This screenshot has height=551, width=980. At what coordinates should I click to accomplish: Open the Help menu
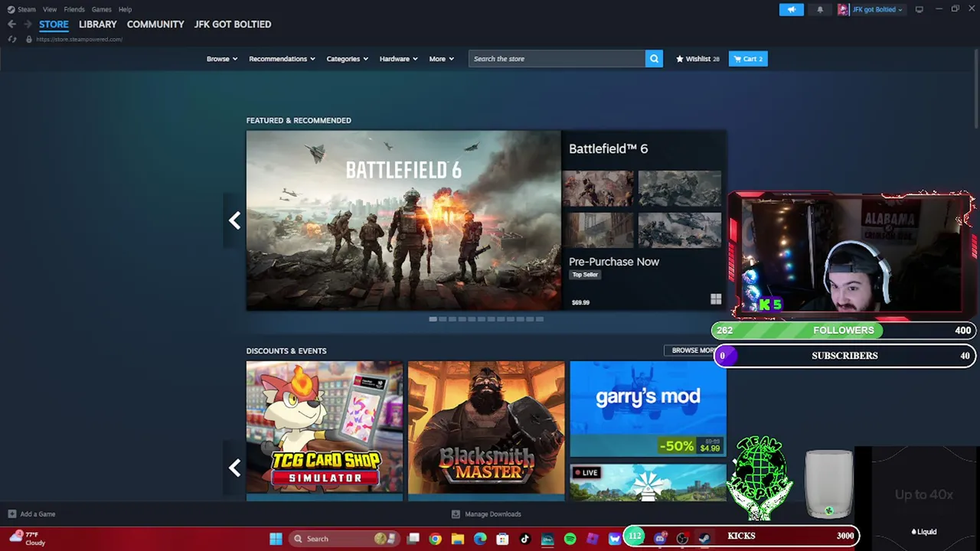click(x=125, y=9)
